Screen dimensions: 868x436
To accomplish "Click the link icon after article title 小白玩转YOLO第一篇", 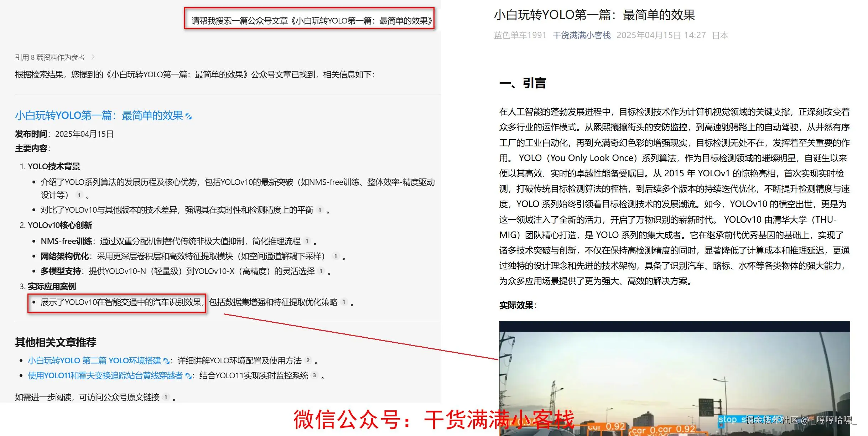I will pyautogui.click(x=189, y=116).
